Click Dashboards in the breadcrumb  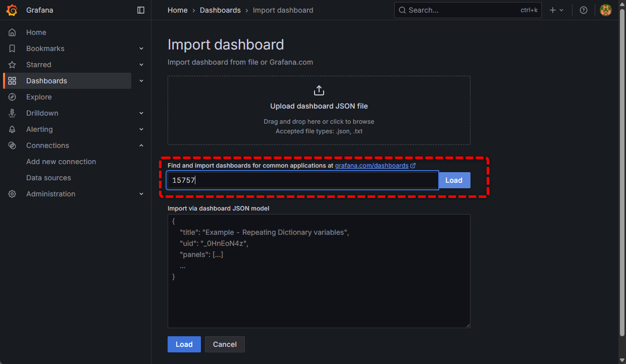tap(220, 10)
